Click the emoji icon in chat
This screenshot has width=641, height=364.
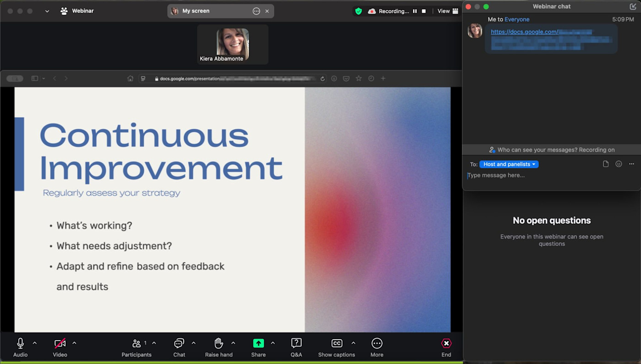[x=619, y=164]
